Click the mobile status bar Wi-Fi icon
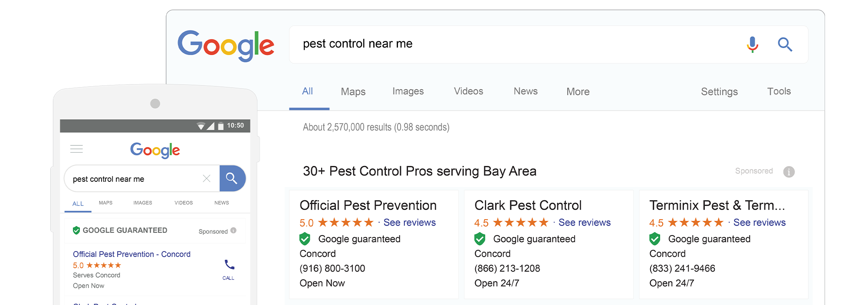The width and height of the screenshot is (868, 305). pyautogui.click(x=201, y=126)
